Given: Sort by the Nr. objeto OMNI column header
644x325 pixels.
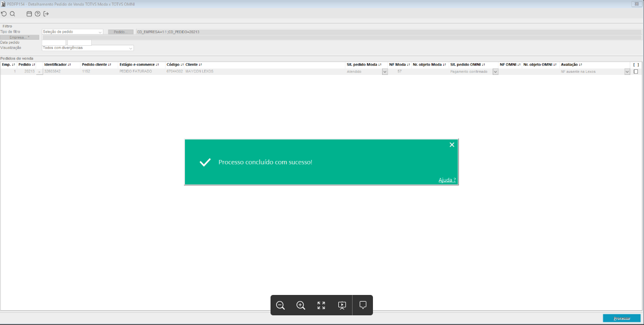Looking at the screenshot, I should point(540,65).
